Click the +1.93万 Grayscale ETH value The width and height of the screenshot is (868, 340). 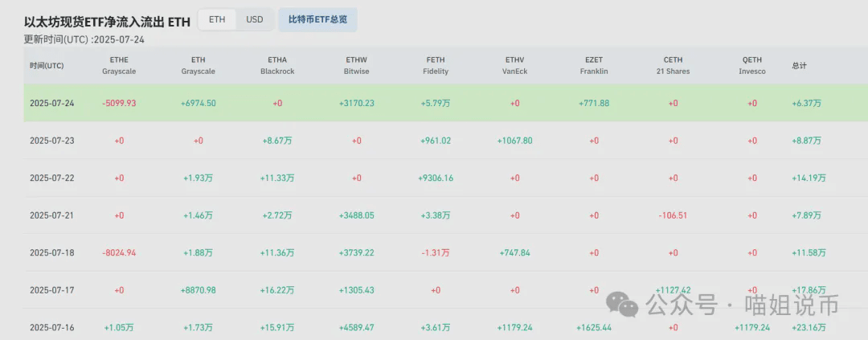coord(199,178)
